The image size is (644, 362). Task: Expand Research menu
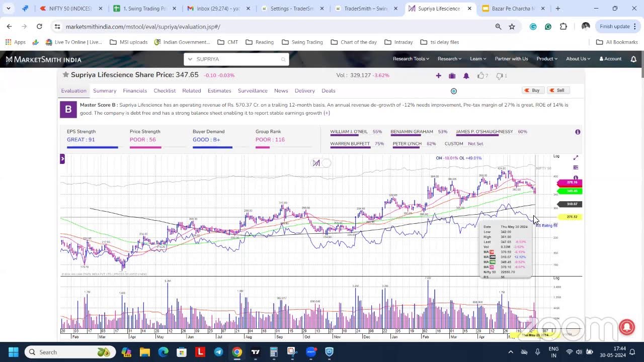pos(449,59)
